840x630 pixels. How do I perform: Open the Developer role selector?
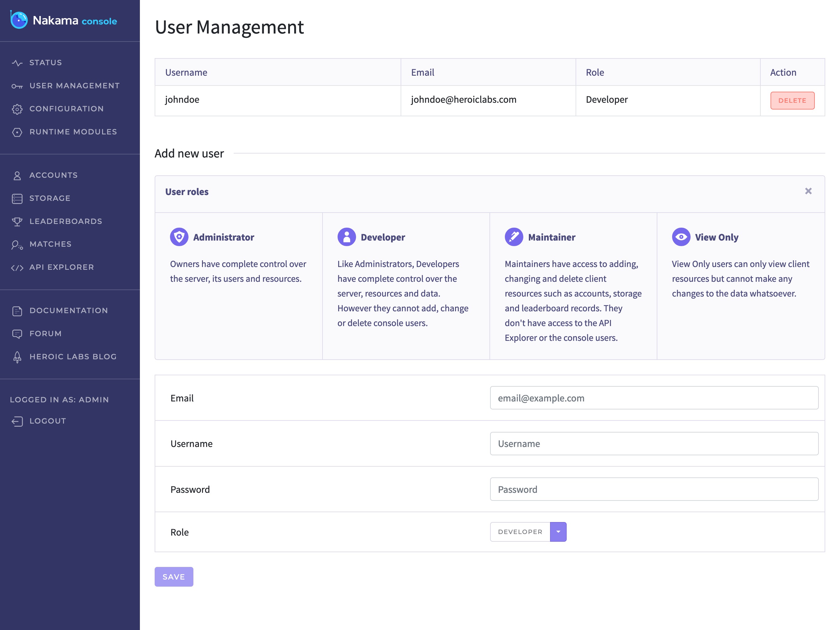click(520, 532)
